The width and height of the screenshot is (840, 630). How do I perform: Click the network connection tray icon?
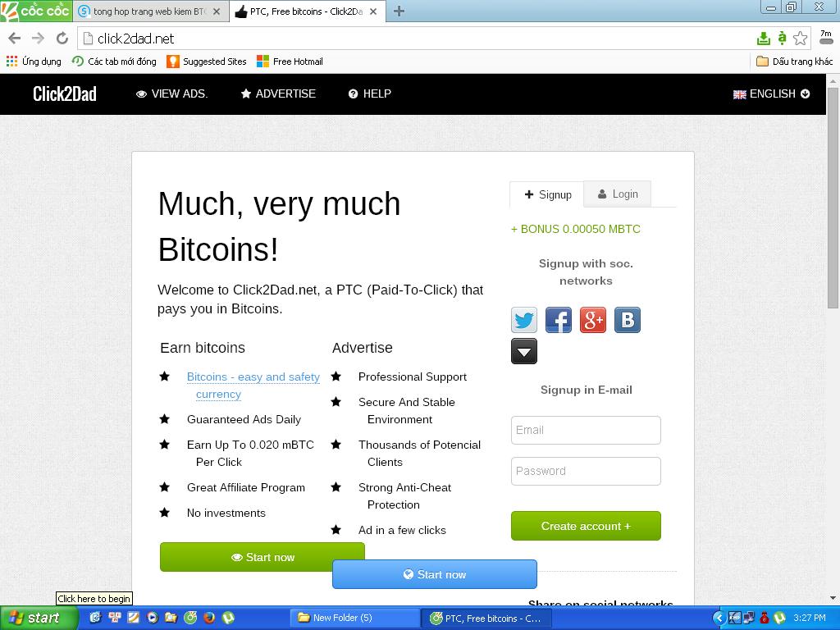point(749,618)
